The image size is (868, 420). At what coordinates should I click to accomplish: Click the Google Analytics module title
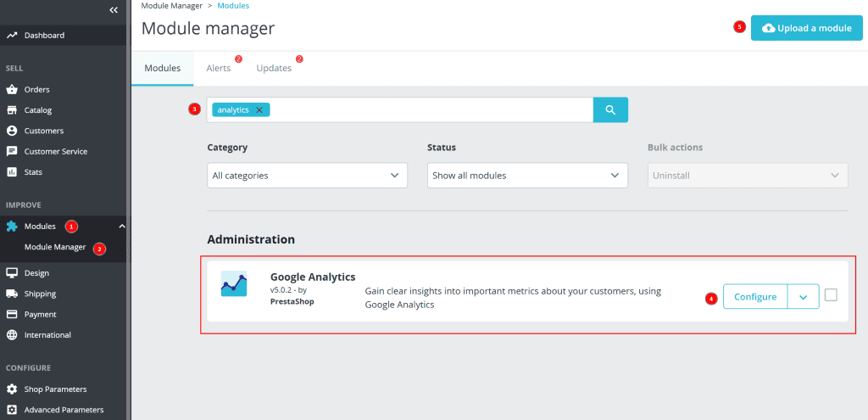pos(313,277)
